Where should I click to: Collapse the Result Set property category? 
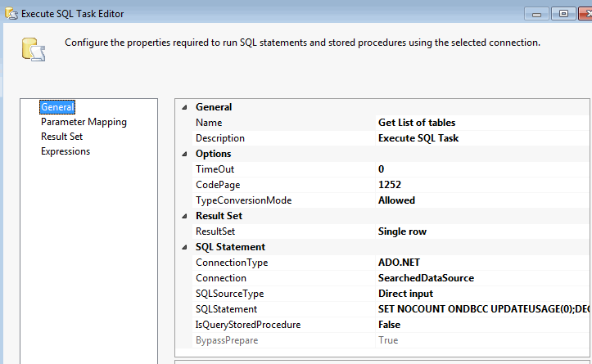click(184, 216)
